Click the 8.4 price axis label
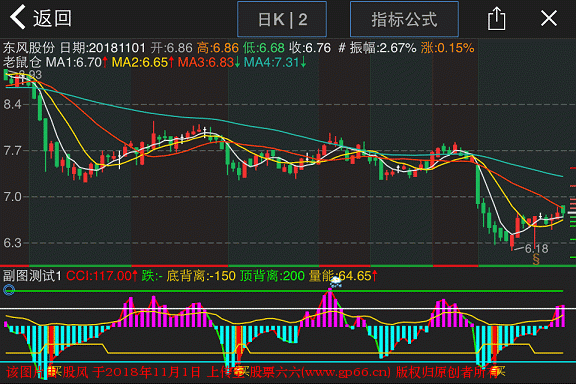This screenshot has width=576, height=384. pyautogui.click(x=12, y=105)
